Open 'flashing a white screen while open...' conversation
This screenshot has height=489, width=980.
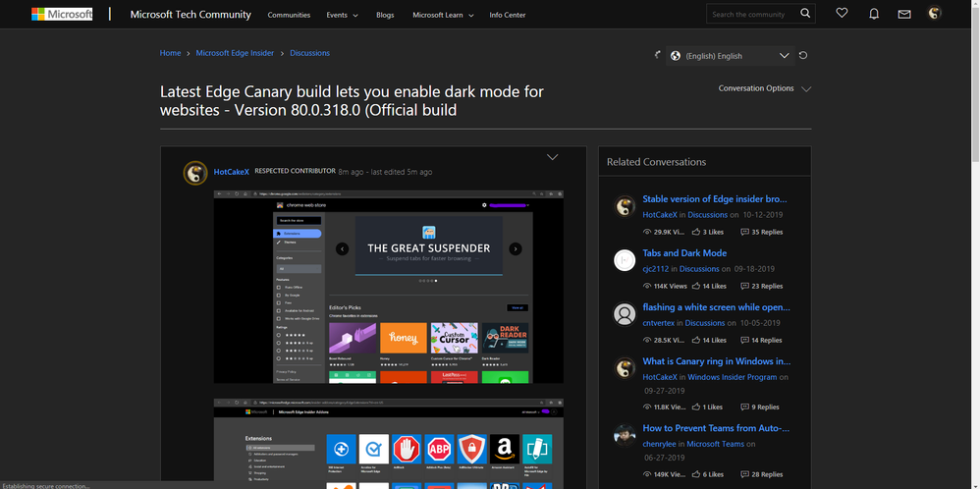click(x=716, y=307)
